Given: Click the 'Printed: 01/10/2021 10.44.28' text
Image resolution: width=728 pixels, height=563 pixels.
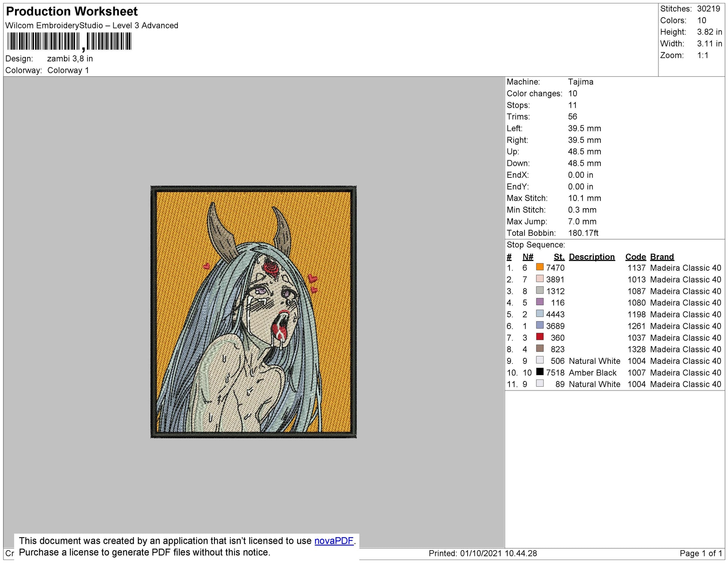Looking at the screenshot, I should point(483,554).
